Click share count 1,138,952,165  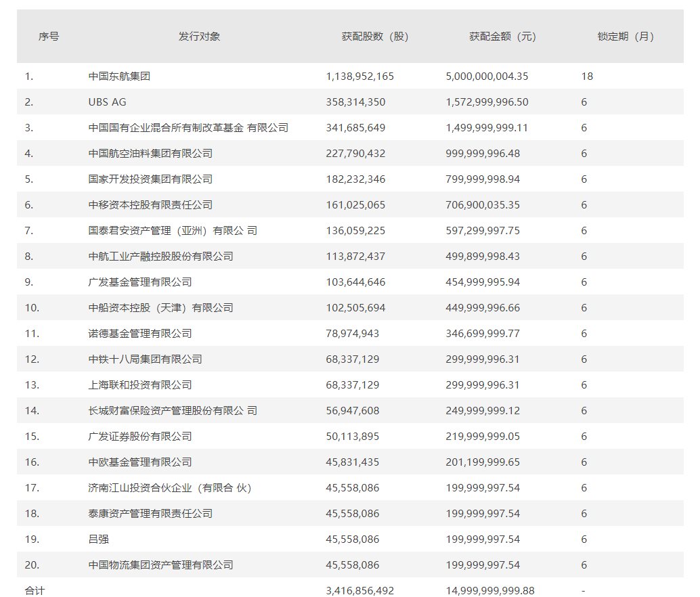[360, 76]
